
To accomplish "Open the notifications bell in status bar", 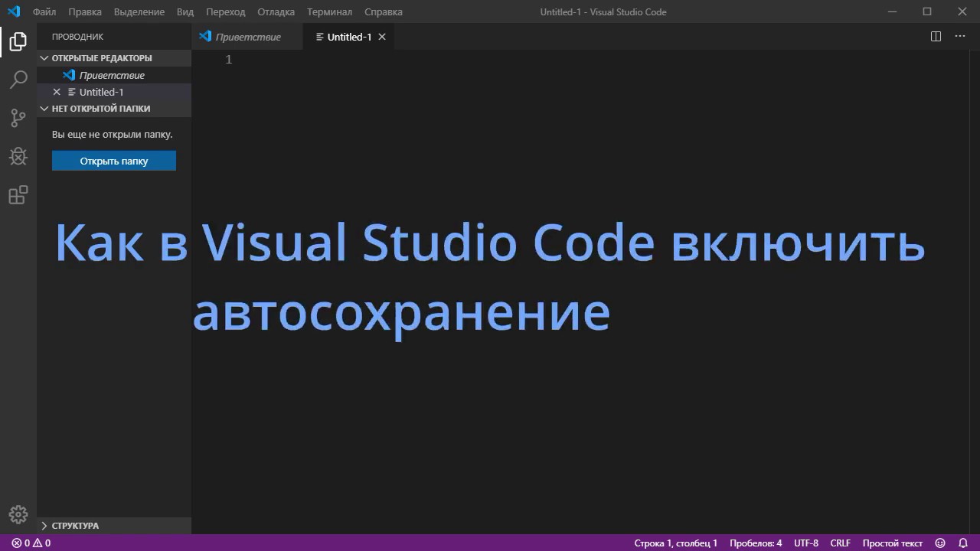I will pyautogui.click(x=963, y=543).
